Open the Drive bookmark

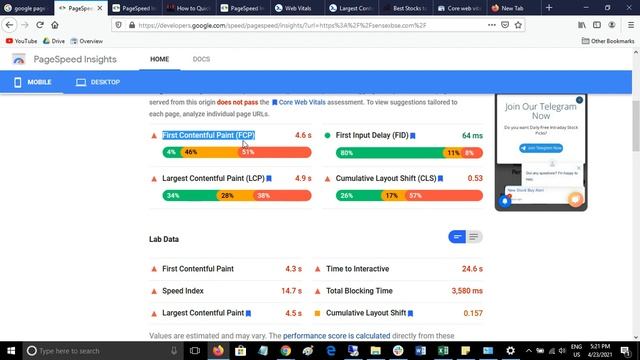[54, 41]
